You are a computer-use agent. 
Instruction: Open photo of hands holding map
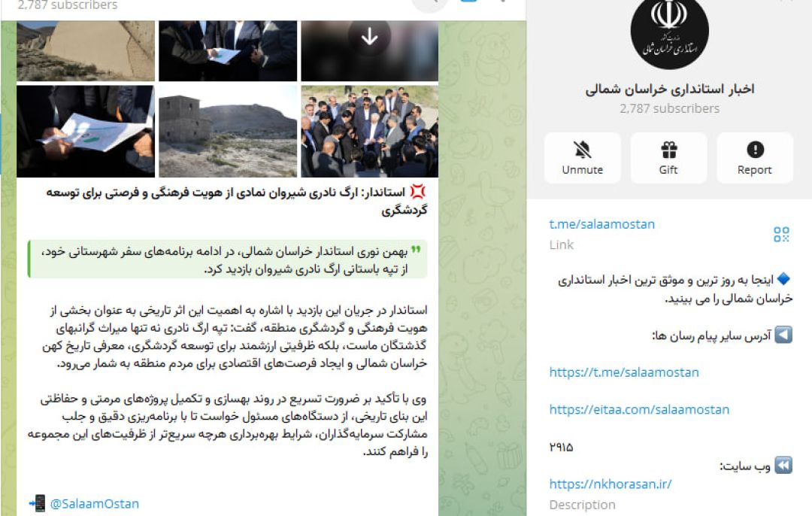point(86,132)
